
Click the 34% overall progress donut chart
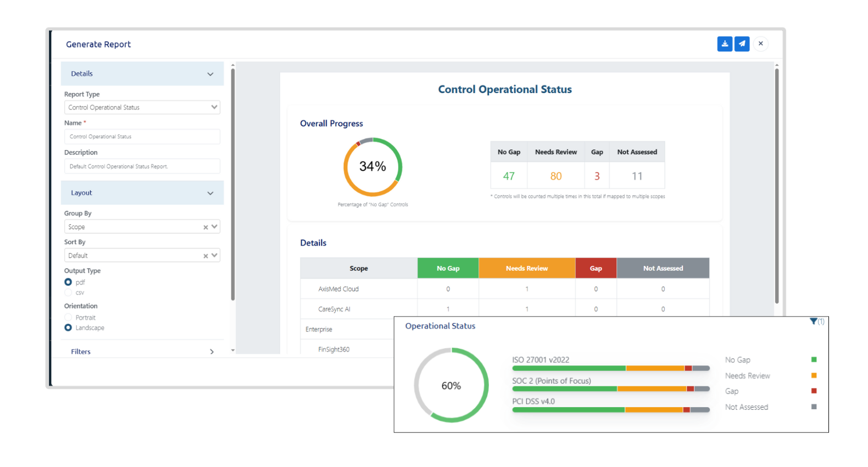click(x=373, y=166)
